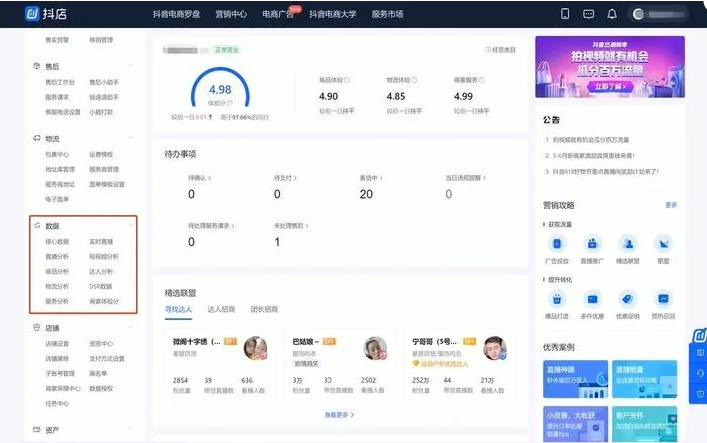
Task: Open the notification bell icon
Action: tap(612, 14)
